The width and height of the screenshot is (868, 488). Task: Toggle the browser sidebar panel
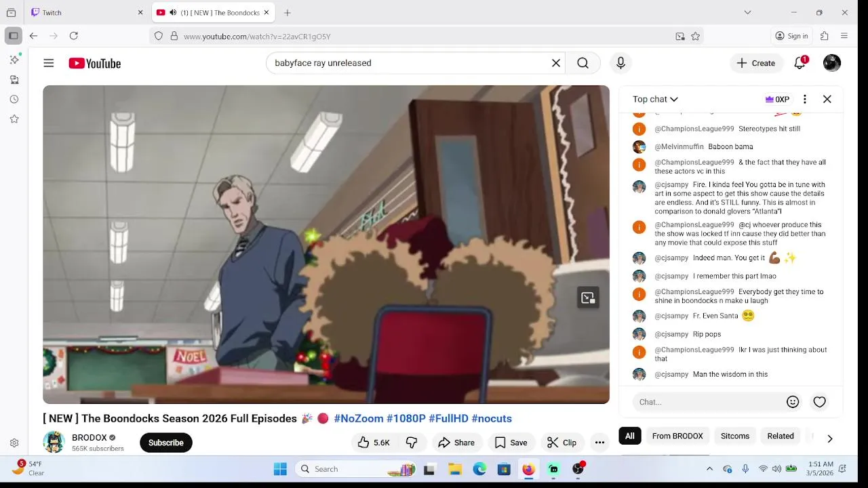(x=14, y=36)
